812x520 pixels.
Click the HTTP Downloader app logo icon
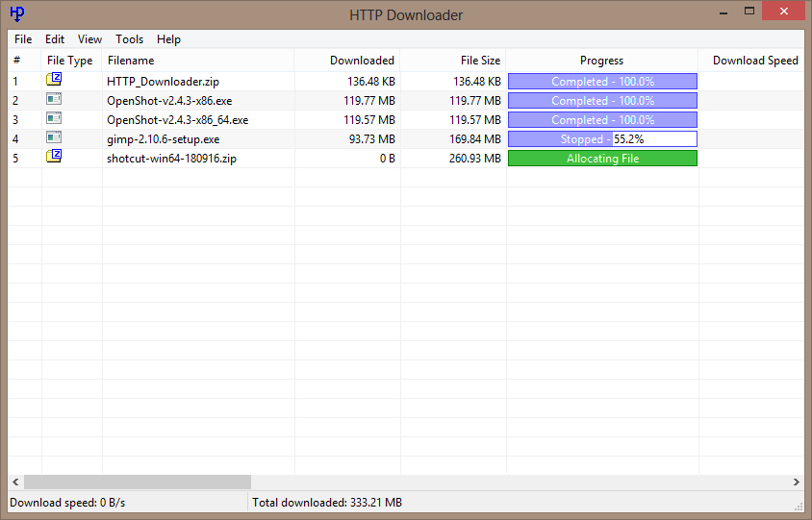(x=17, y=13)
